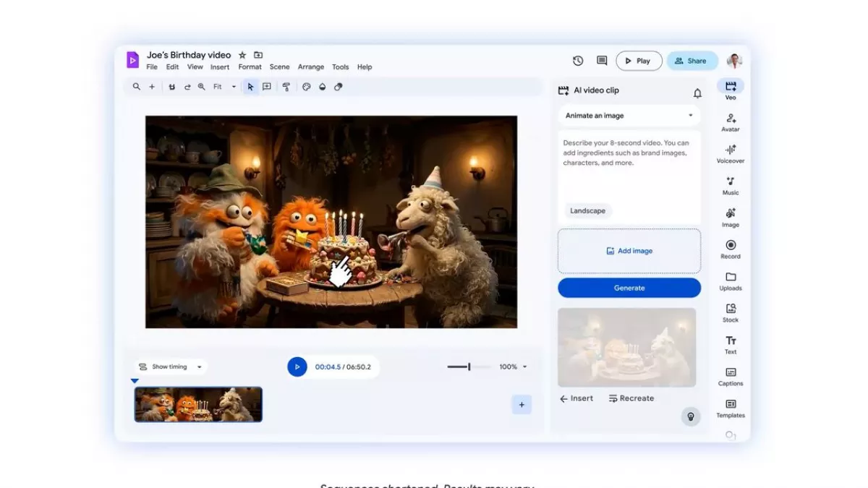Open the Arrange menu

311,67
